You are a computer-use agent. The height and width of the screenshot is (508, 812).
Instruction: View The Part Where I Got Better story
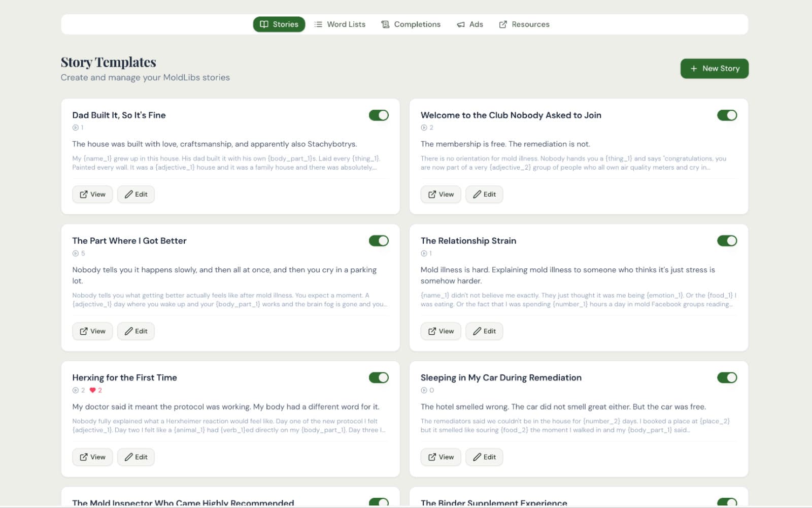(x=92, y=331)
